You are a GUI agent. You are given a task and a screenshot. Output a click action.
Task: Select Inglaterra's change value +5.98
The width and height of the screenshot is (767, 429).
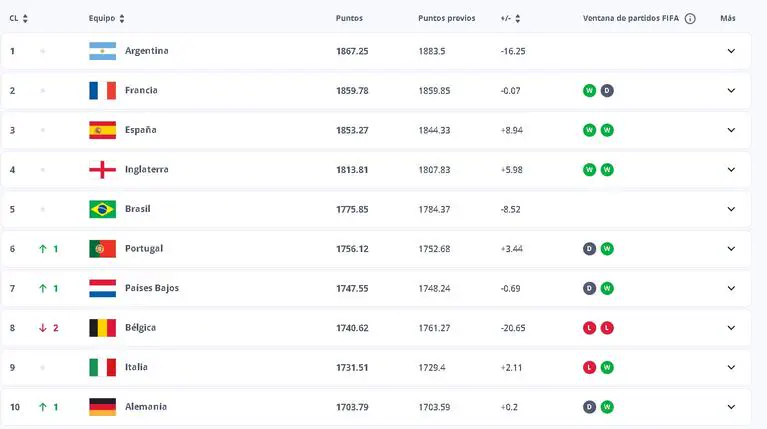512,170
